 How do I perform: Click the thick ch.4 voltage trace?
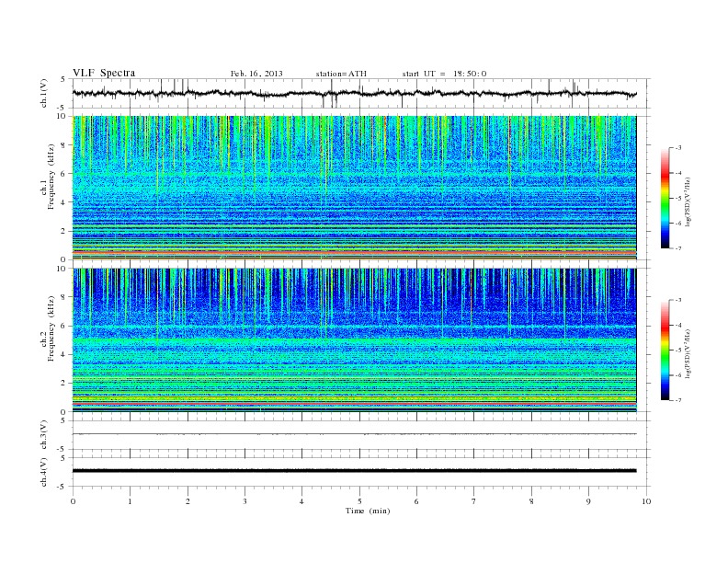click(354, 471)
